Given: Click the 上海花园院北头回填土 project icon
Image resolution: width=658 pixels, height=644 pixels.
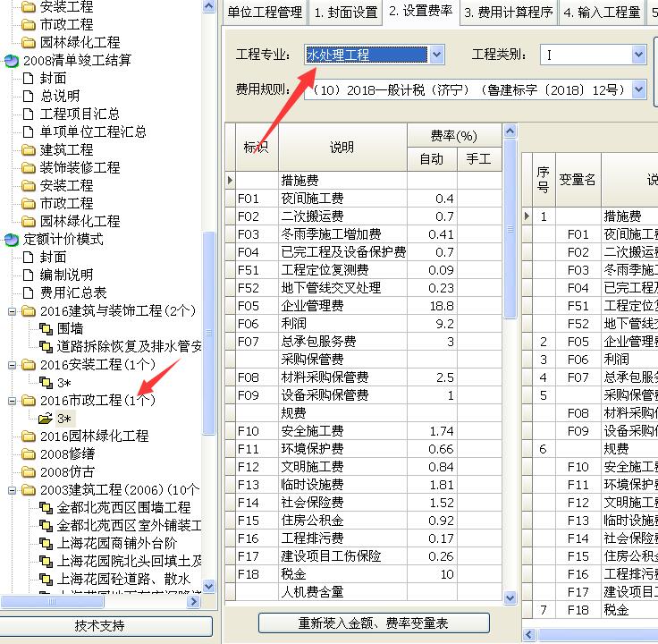Looking at the screenshot, I should [x=46, y=561].
